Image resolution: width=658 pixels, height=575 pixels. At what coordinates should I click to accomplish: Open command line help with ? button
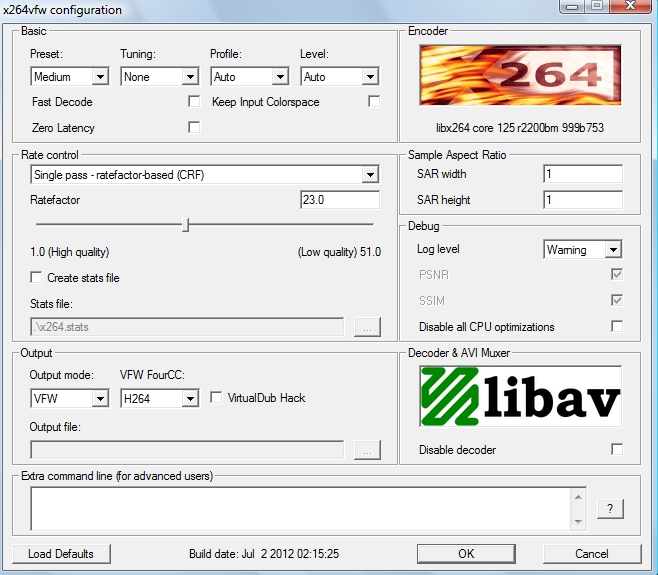click(x=610, y=509)
